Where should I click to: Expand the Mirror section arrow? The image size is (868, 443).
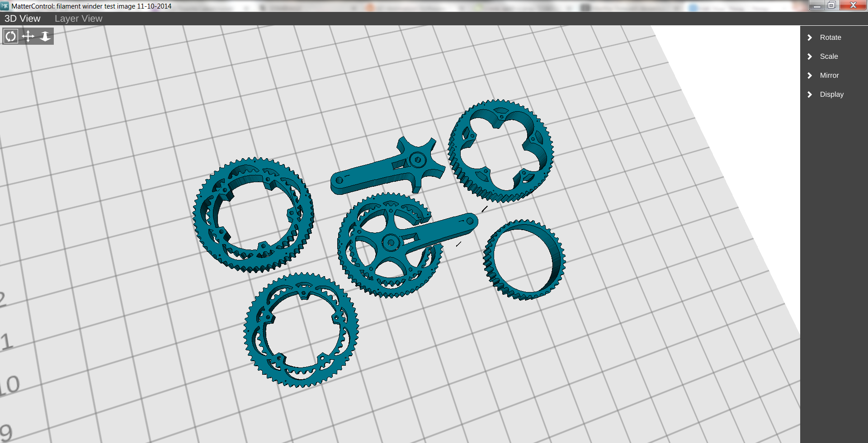tap(810, 75)
